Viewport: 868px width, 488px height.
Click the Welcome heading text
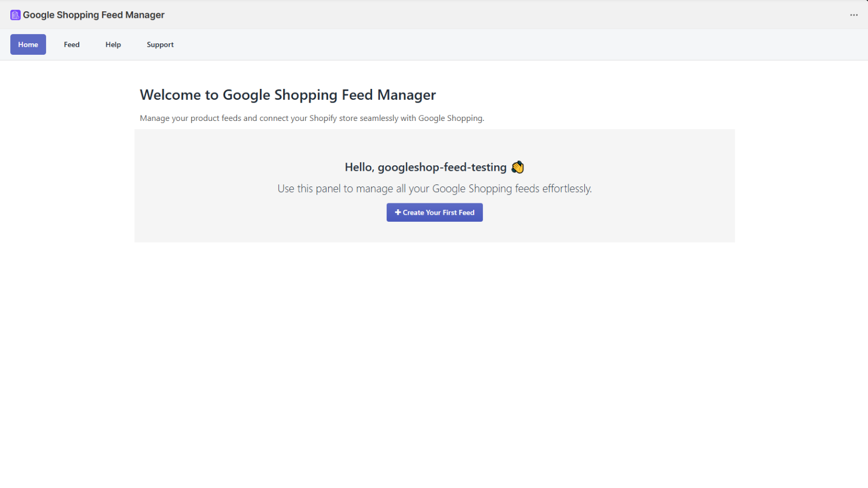pyautogui.click(x=288, y=95)
